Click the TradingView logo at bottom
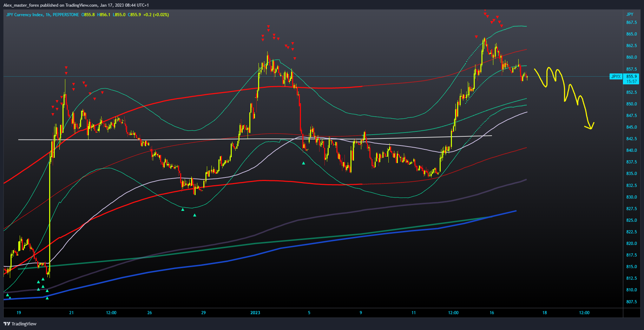The image size is (644, 330). (x=20, y=324)
